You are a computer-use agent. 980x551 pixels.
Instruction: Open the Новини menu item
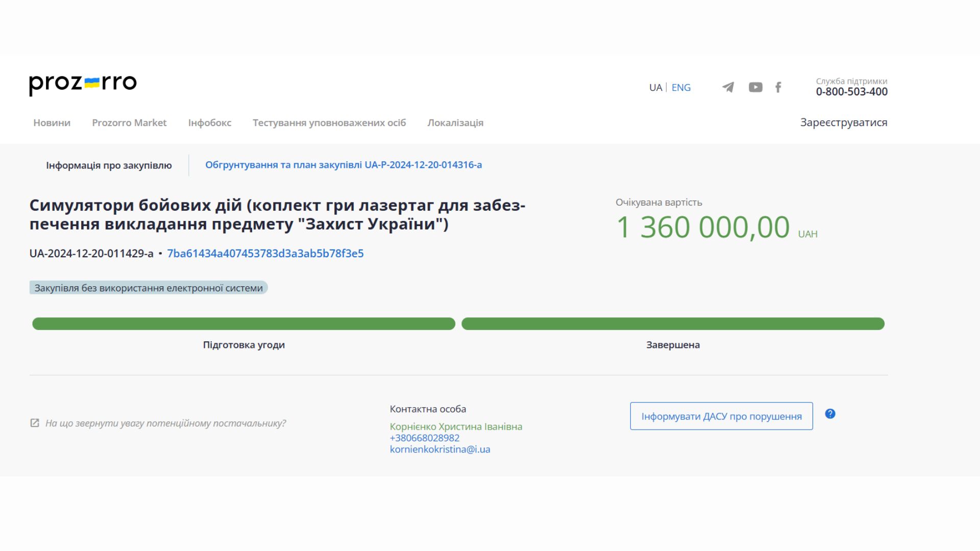click(51, 122)
